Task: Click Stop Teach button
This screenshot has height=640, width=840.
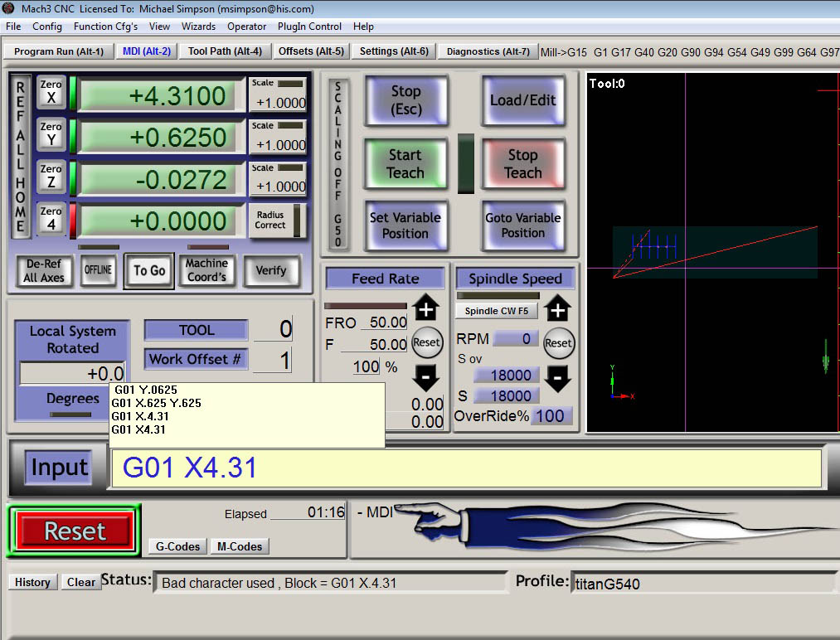Action: click(x=523, y=163)
